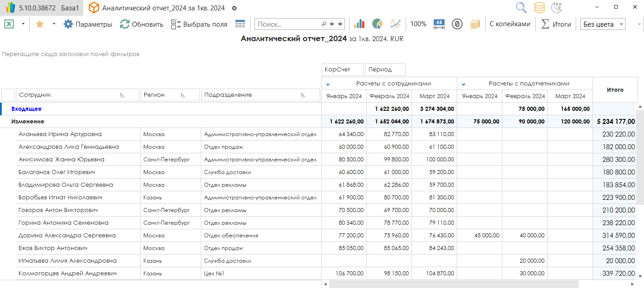Screen dimensions: 644x288
Task: Click the magnifier icon in title bar
Action: tap(521, 8)
